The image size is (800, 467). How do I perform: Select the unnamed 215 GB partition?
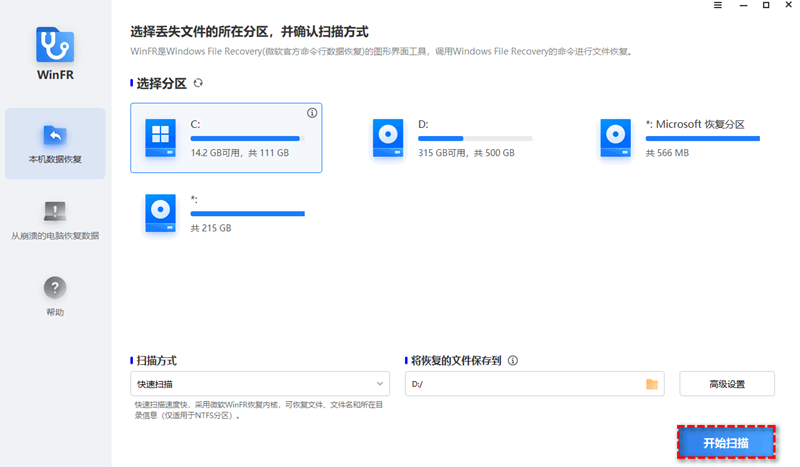point(225,212)
